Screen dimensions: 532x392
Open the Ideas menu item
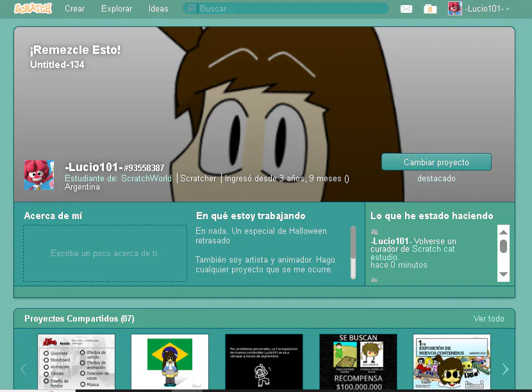[158, 8]
